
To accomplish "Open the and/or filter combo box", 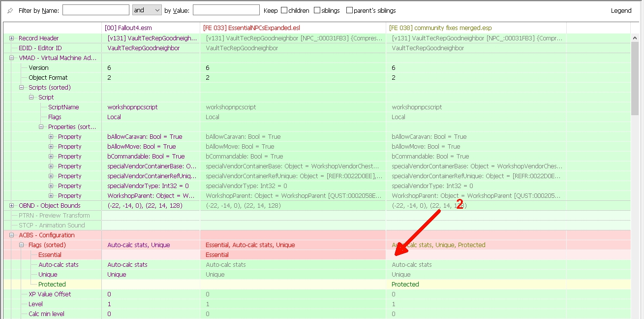I will coord(147,10).
